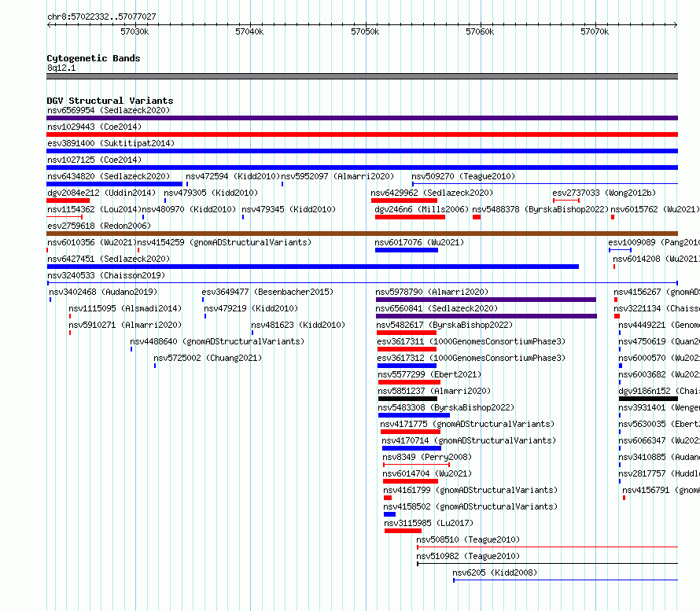Open nsv6010356 (Wu2021) label
This screenshot has height=611, width=700.
click(x=92, y=242)
